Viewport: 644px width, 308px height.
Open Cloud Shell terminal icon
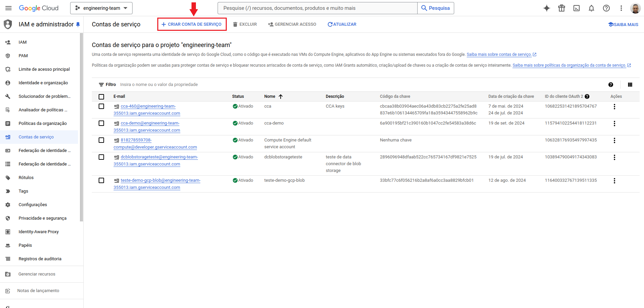(x=576, y=8)
